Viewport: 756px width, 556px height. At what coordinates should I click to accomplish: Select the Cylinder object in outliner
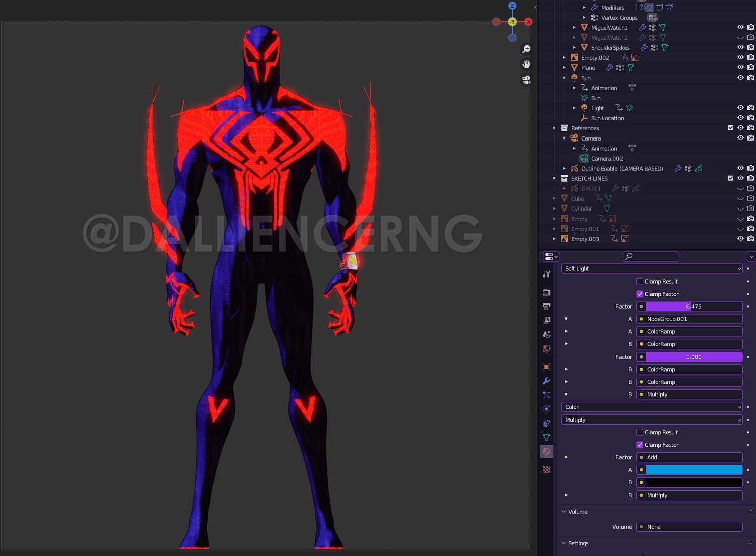(x=581, y=208)
